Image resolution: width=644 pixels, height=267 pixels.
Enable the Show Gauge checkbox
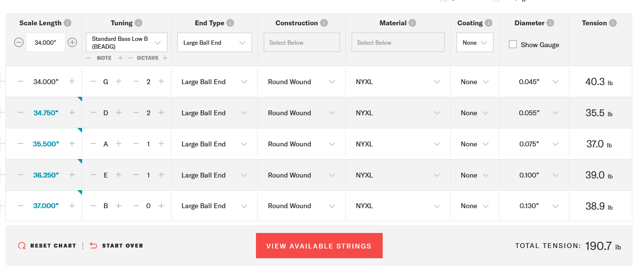click(x=513, y=44)
